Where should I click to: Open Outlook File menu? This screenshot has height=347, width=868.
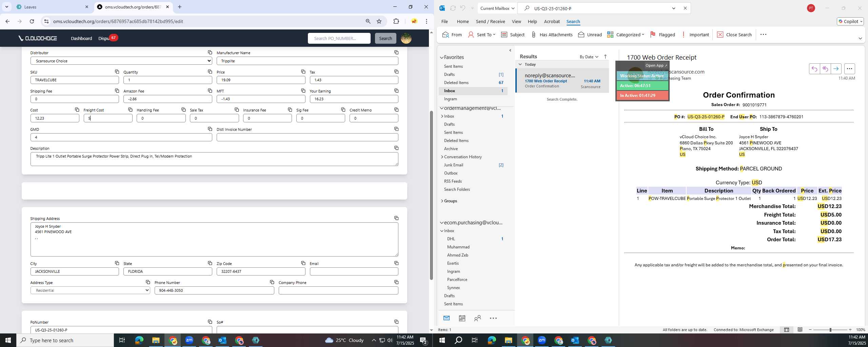coord(444,21)
